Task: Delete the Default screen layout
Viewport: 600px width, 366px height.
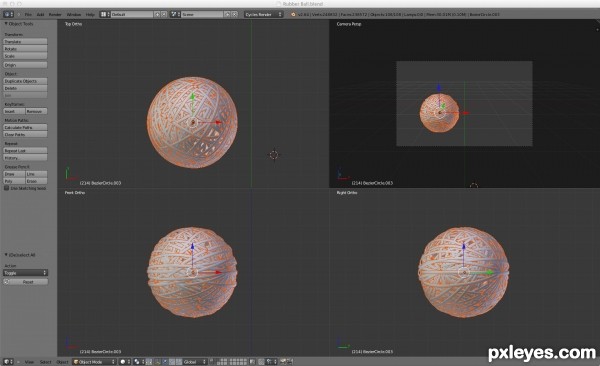Action: (164, 14)
